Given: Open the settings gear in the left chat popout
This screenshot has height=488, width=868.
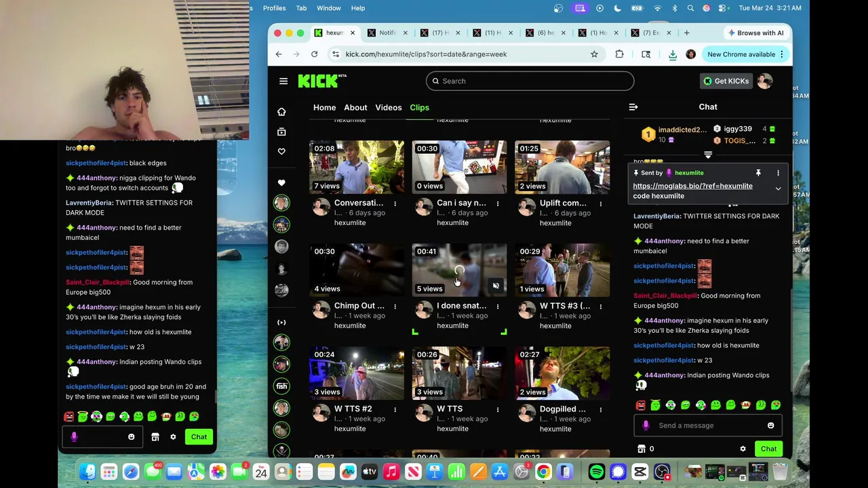Looking at the screenshot, I should point(173,437).
